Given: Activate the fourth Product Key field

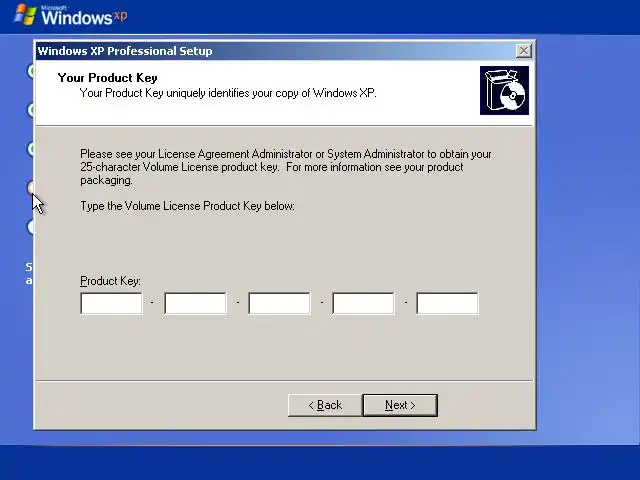Looking at the screenshot, I should (364, 303).
